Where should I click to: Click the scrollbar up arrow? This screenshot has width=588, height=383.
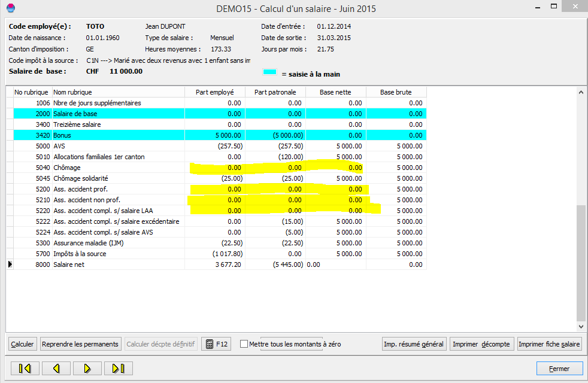581,92
